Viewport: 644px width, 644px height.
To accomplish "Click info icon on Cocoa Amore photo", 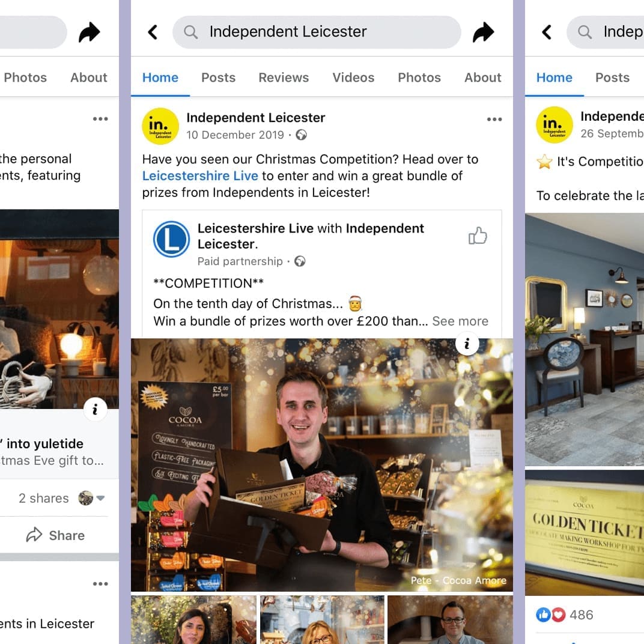I will click(x=467, y=344).
